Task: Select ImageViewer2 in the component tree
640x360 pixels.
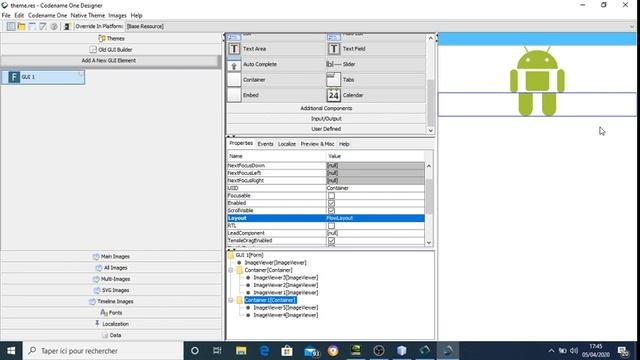Action: pyautogui.click(x=285, y=285)
